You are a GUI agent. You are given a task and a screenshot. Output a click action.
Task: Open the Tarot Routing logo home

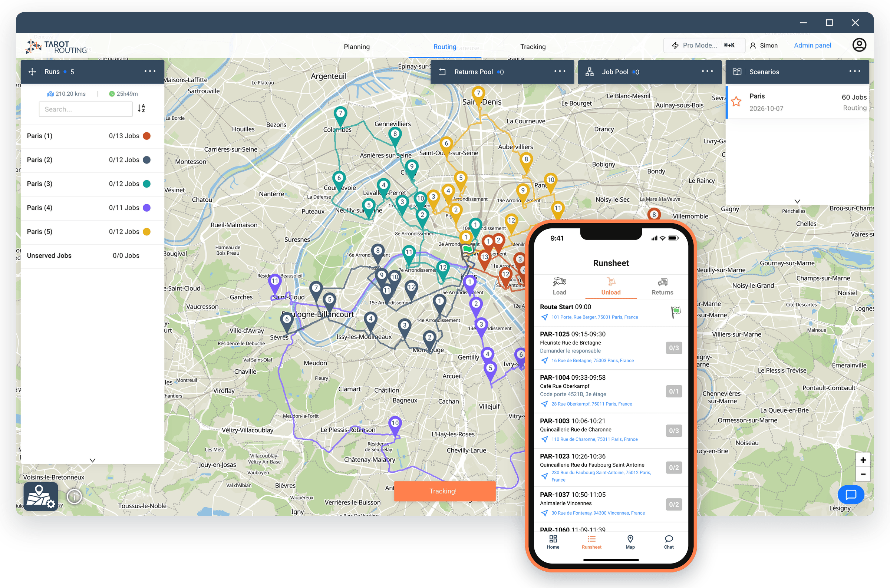(56, 47)
